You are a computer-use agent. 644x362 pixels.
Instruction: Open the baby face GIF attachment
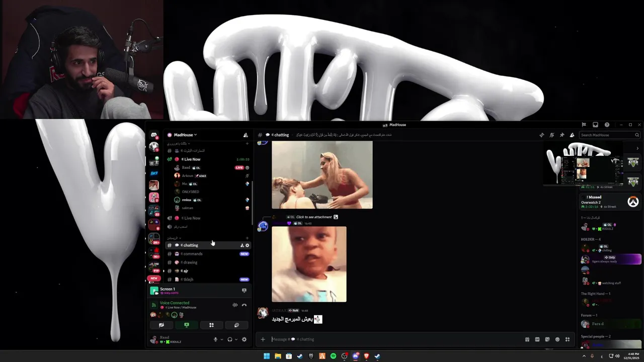pos(309,264)
